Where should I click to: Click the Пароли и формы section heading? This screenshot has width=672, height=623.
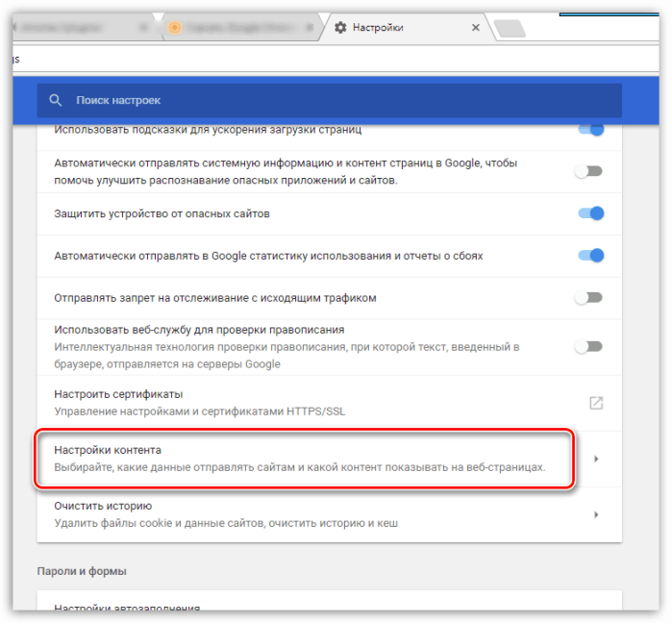pos(82,571)
